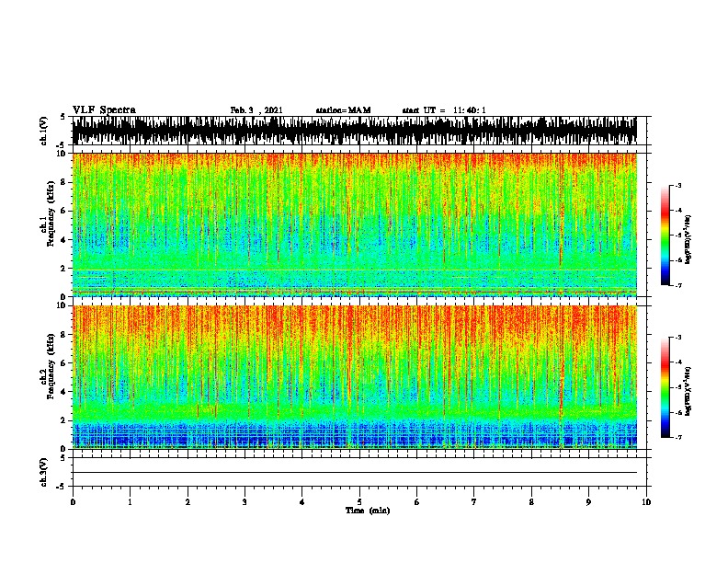This screenshot has height=563, width=728.
Task: Click the ch.1 colorbar "log(PSD)" units label
Action: pos(688,239)
